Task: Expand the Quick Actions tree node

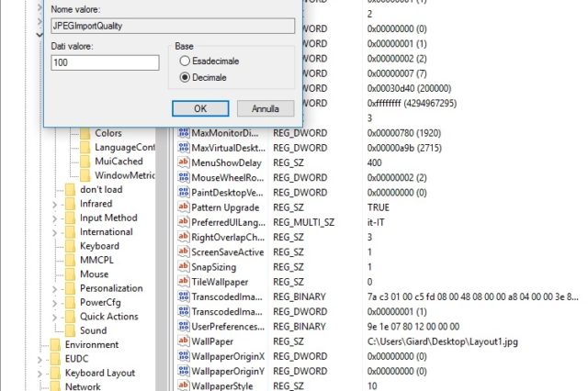Action: [x=55, y=318]
